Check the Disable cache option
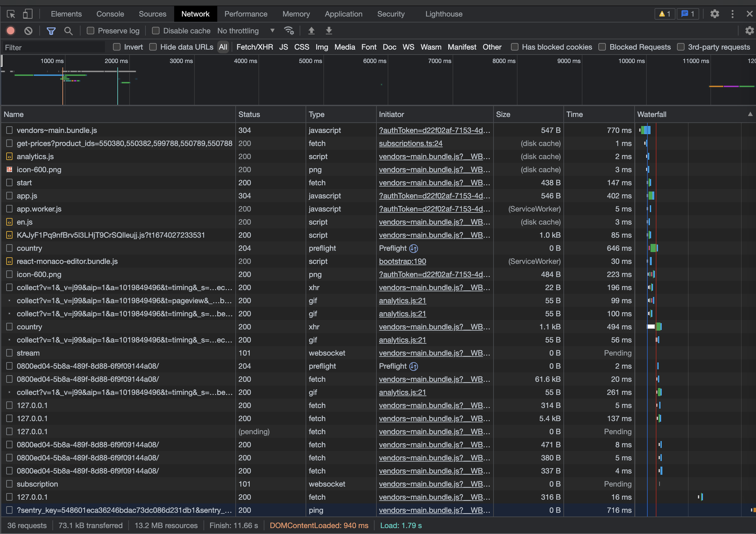Screen dimensions: 756x534 point(156,31)
